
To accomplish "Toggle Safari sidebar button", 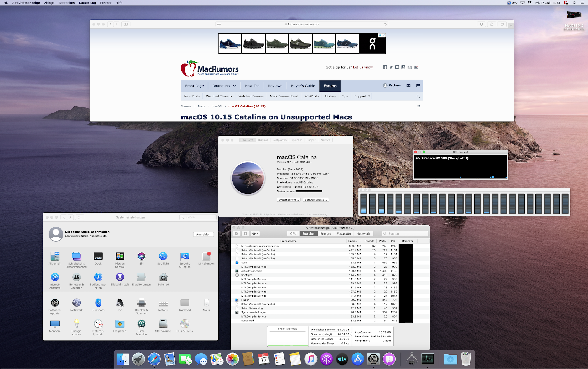I will point(126,24).
